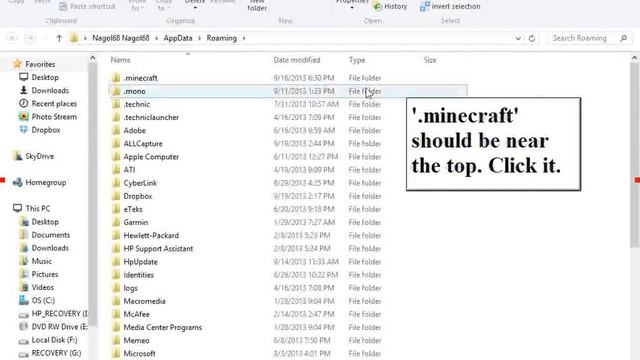Click the CyberLink folder icon

(x=116, y=183)
